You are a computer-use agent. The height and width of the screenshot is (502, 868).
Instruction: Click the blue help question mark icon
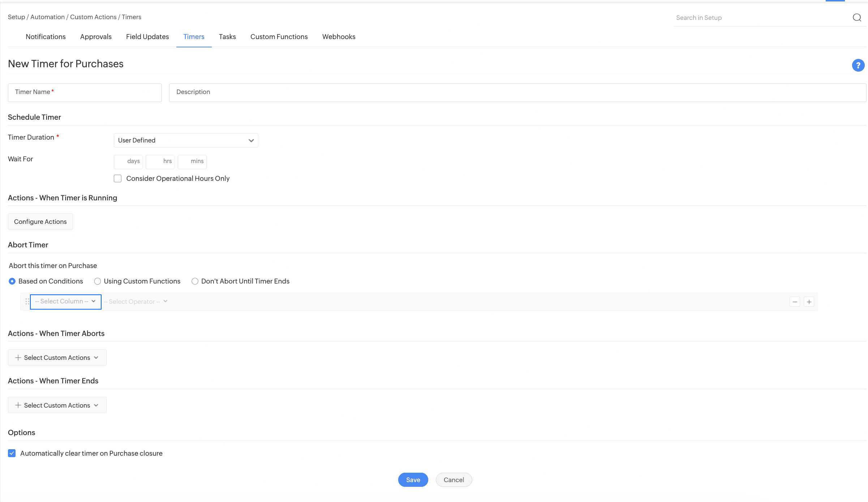(858, 65)
